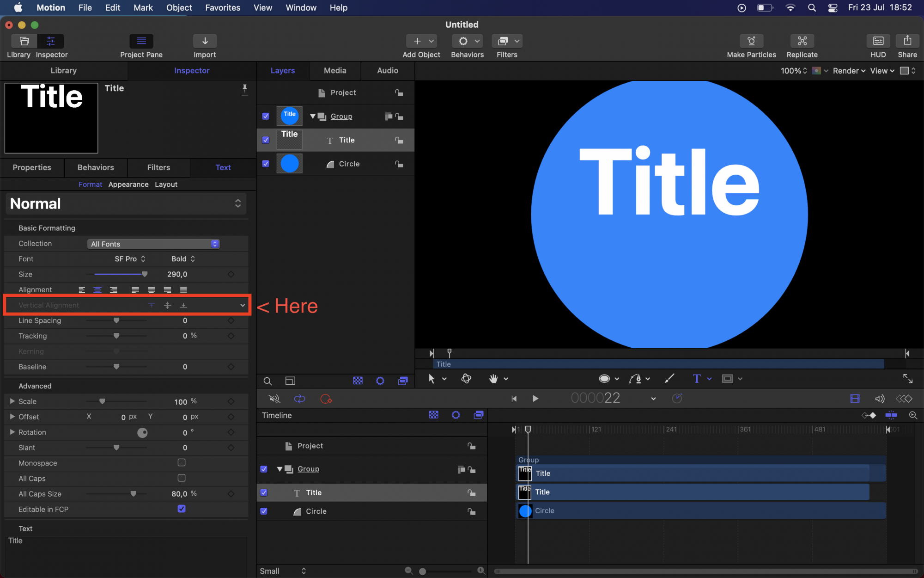This screenshot has width=924, height=578.
Task: Open the Render dropdown menu
Action: (x=849, y=71)
